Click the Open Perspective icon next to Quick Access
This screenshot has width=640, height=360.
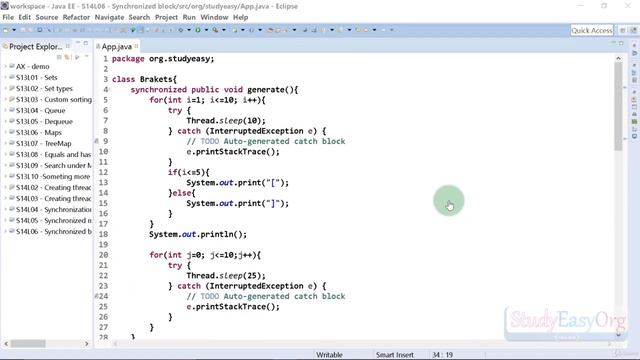[x=623, y=30]
